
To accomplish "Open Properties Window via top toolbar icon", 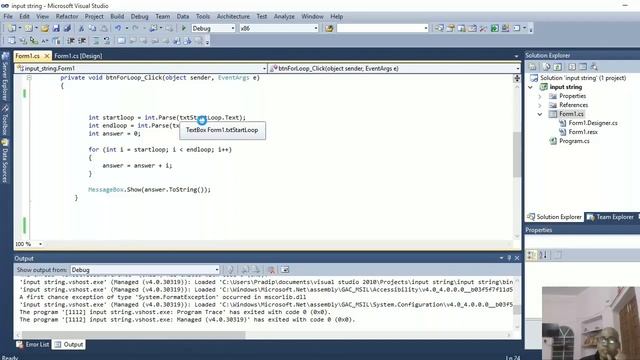I will click(x=450, y=28).
